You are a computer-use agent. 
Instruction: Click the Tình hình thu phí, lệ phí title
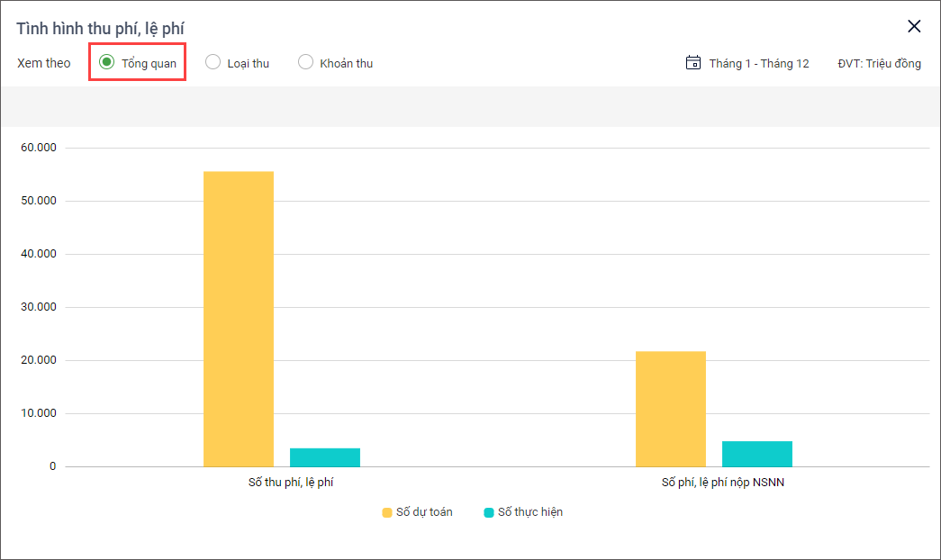[100, 29]
